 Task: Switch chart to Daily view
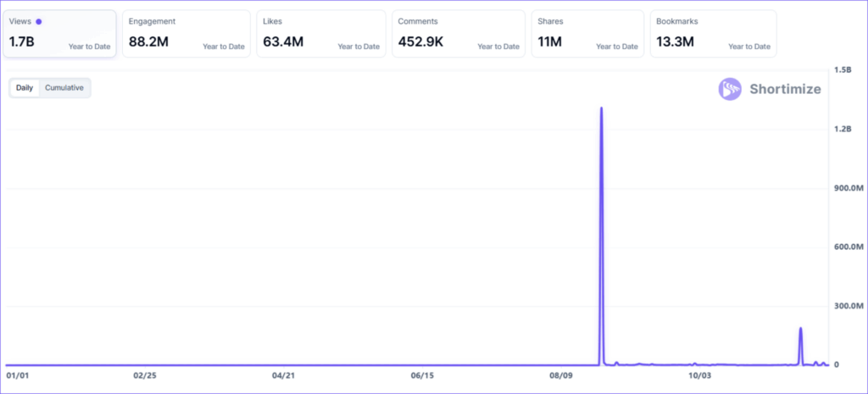(25, 87)
